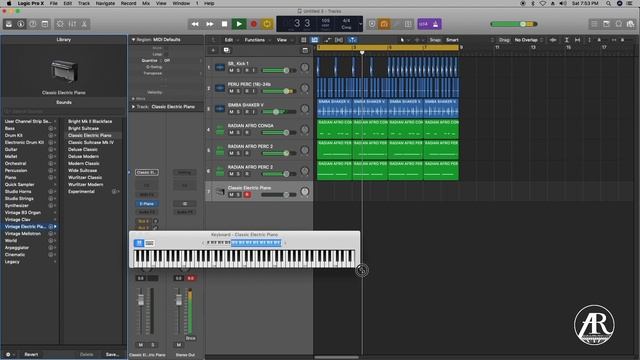This screenshot has width=640, height=360.
Task: Toggle the highlighted automation view icon
Action: point(315,40)
